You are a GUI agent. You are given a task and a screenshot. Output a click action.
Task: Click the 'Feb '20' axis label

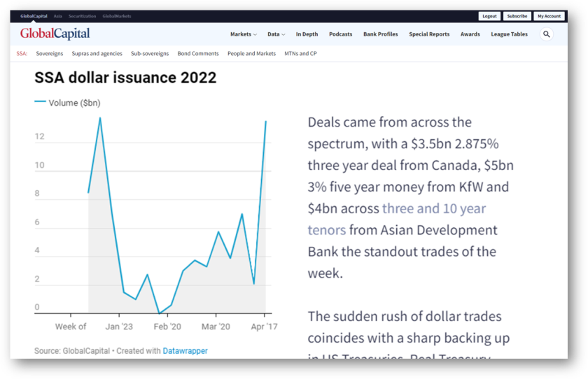(167, 327)
